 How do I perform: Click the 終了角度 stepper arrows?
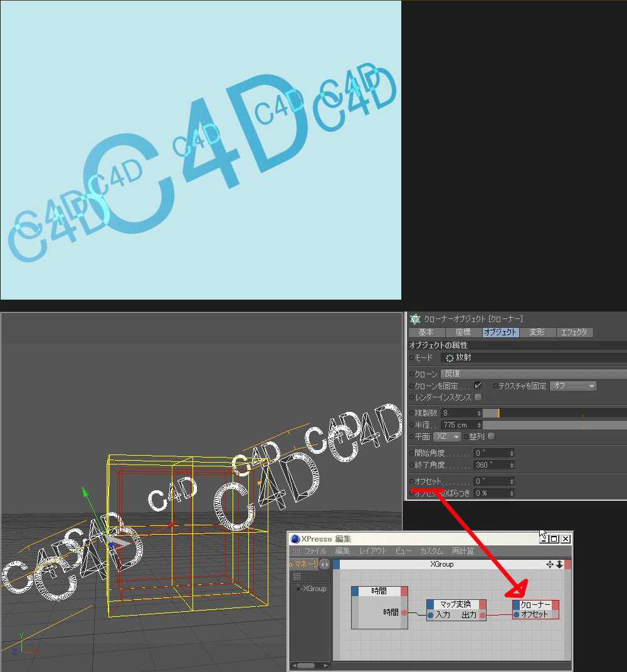click(512, 465)
